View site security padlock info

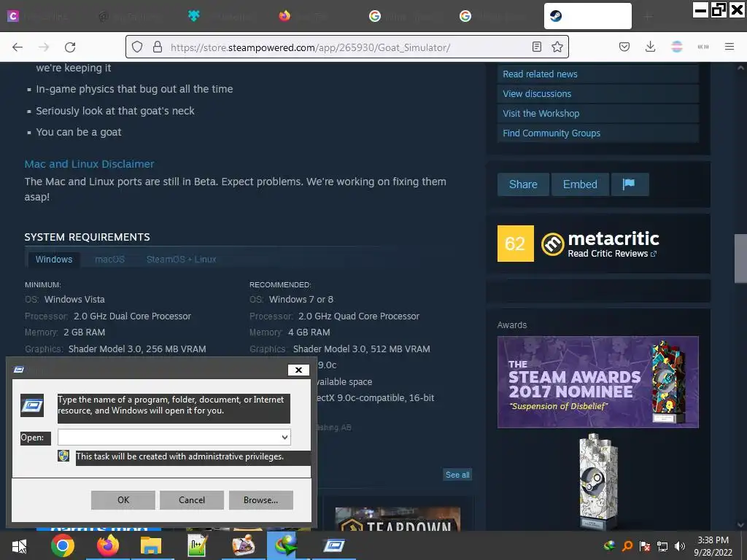click(x=158, y=47)
